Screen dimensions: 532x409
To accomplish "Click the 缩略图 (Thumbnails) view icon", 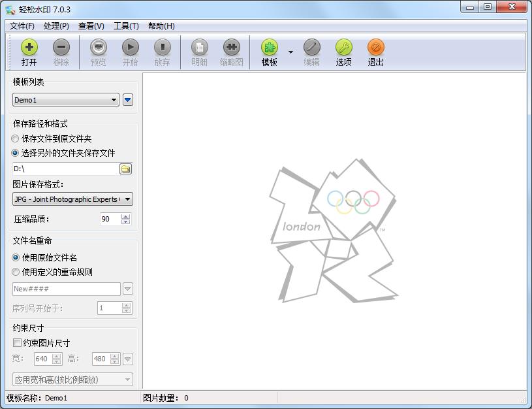I will 231,47.
